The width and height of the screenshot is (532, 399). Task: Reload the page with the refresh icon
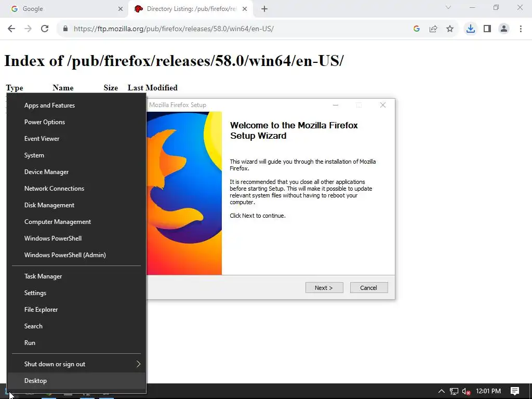coord(45,29)
